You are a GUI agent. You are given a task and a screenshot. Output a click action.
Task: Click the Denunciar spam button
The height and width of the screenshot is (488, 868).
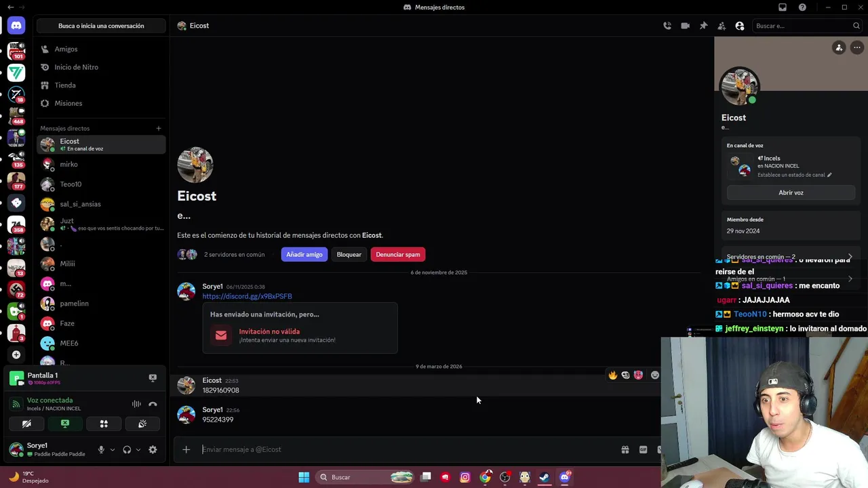pos(398,254)
